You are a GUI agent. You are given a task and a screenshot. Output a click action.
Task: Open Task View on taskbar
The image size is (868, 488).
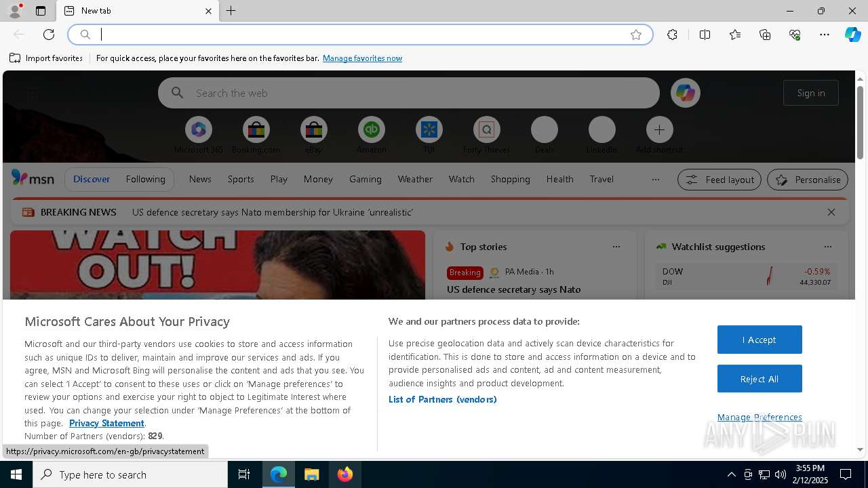[x=244, y=474]
